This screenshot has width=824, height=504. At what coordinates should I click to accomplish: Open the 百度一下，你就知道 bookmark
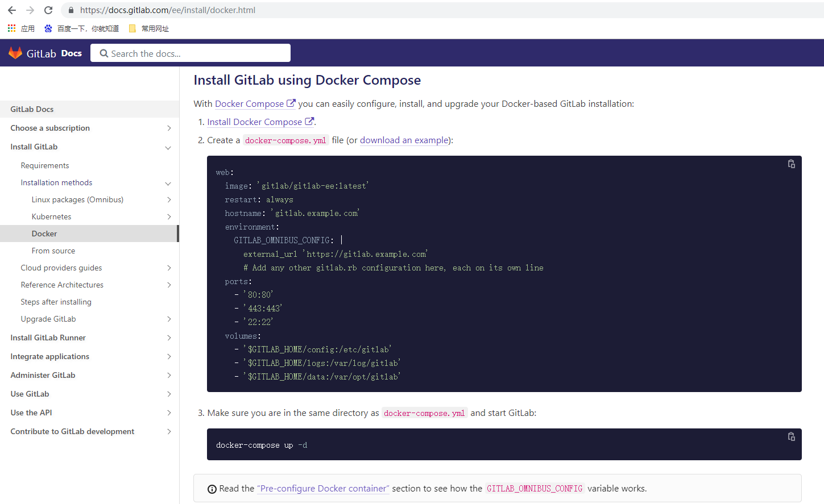click(x=88, y=28)
